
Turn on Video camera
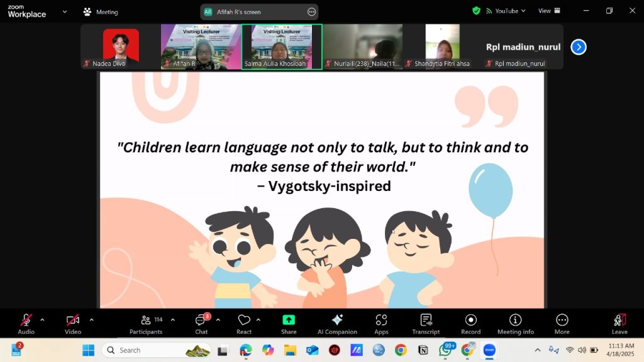[73, 324]
